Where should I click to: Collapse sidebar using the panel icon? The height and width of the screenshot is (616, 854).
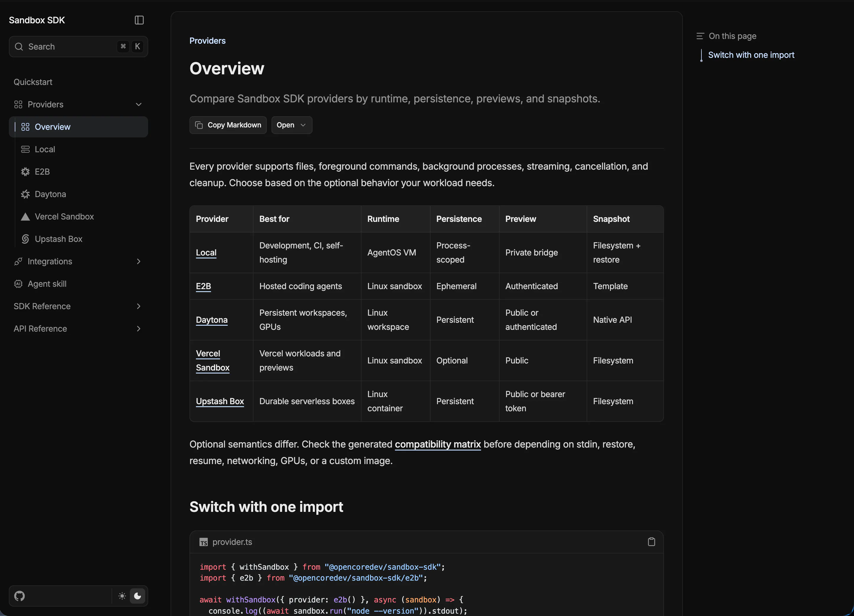139,20
